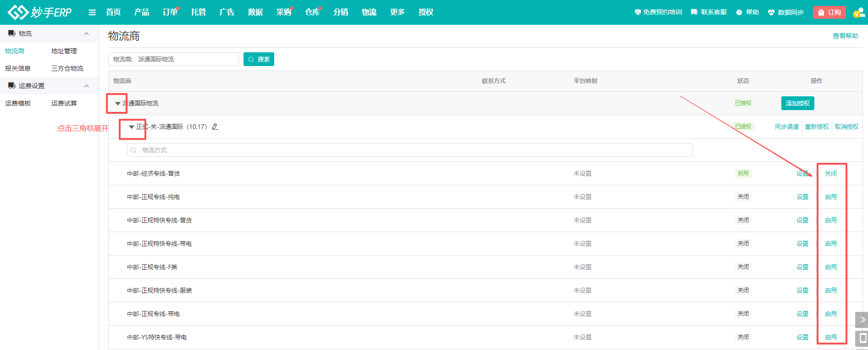
Task: Enable the 中邮-正规专线-纯电 shipping method
Action: (830, 197)
